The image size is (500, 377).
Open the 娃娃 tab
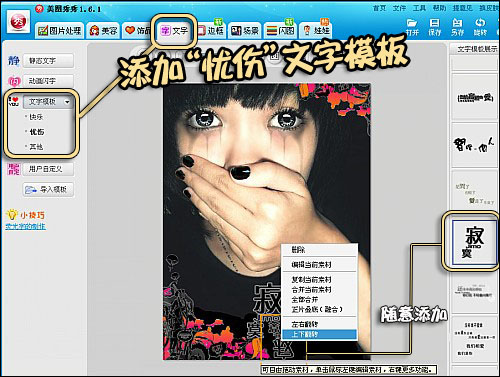[315, 31]
